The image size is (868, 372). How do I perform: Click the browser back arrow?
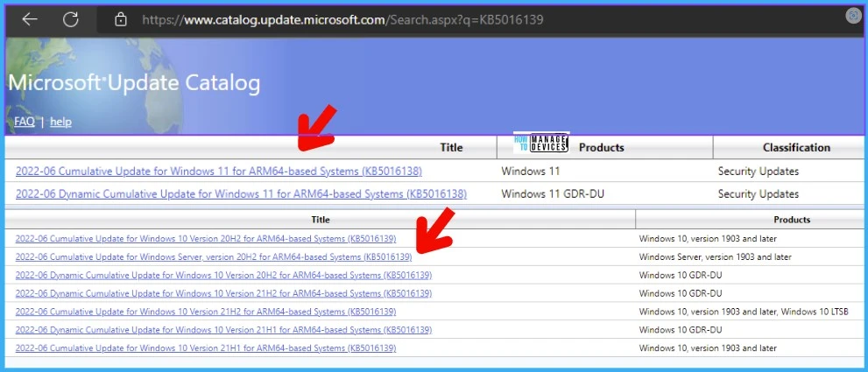30,19
